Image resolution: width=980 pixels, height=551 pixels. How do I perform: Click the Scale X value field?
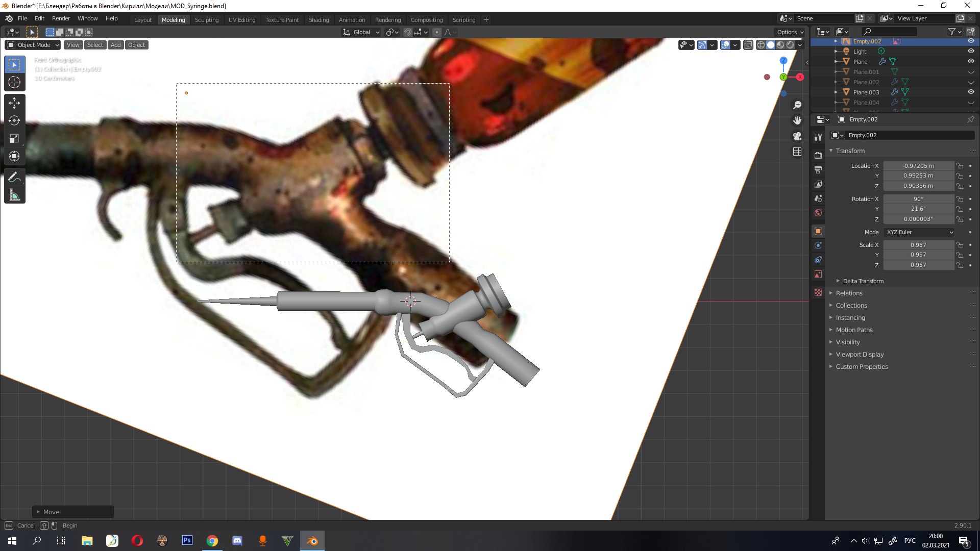(918, 245)
